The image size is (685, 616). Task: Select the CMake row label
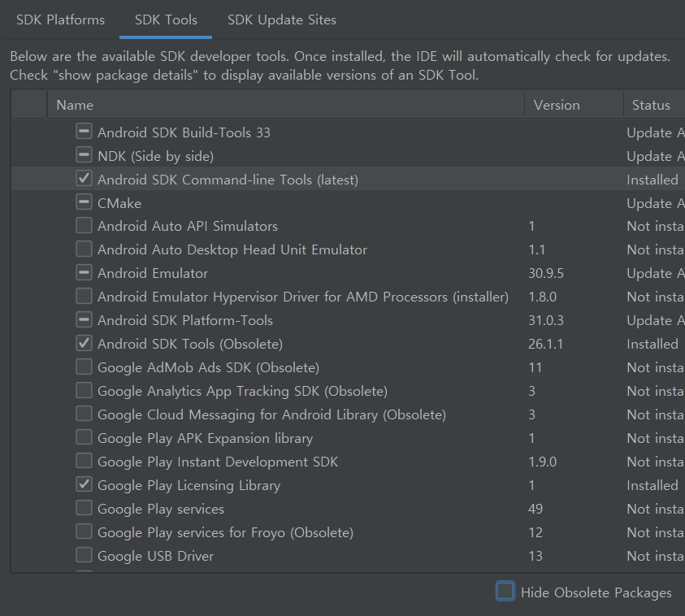tap(119, 204)
